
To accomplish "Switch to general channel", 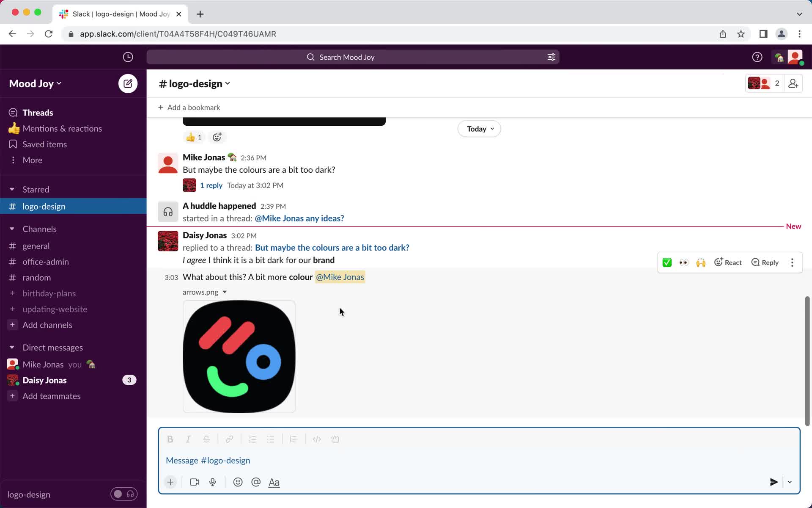I will tap(73, 246).
